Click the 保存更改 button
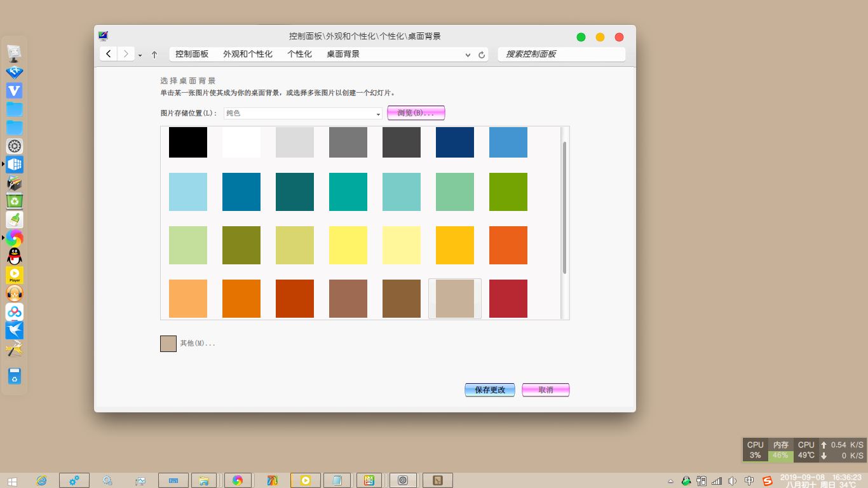 coord(489,390)
